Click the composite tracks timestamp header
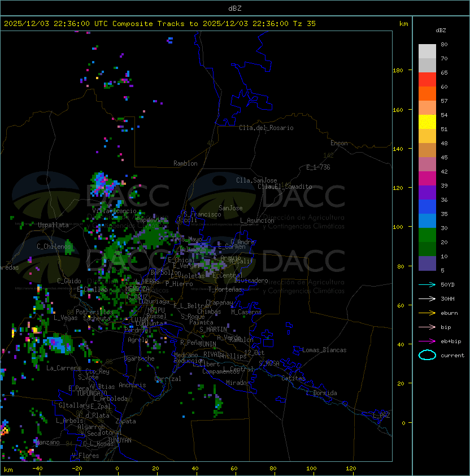The image size is (470, 476). [160, 23]
